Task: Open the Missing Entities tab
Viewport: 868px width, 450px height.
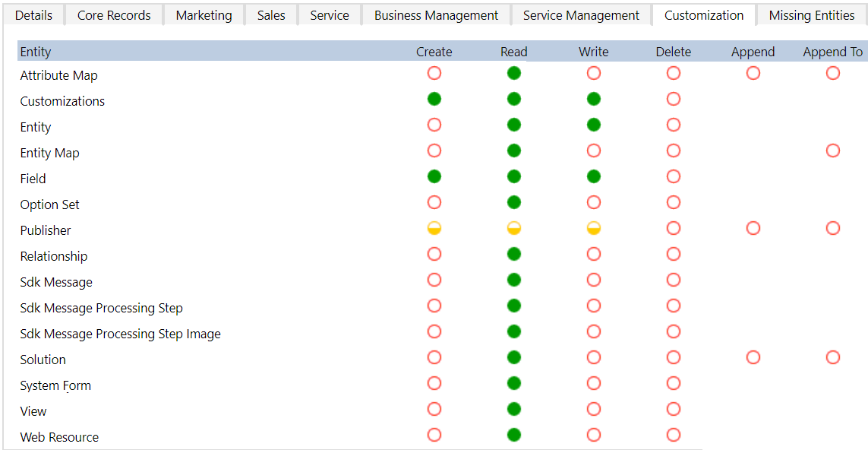Action: [811, 14]
